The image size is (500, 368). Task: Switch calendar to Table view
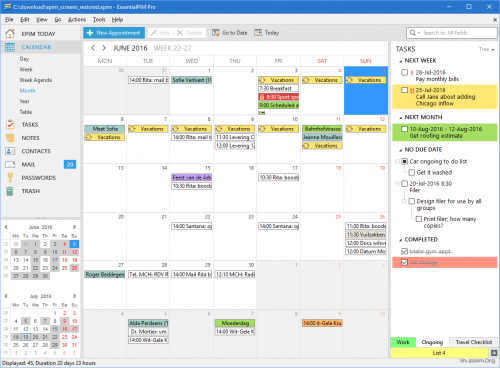click(26, 112)
